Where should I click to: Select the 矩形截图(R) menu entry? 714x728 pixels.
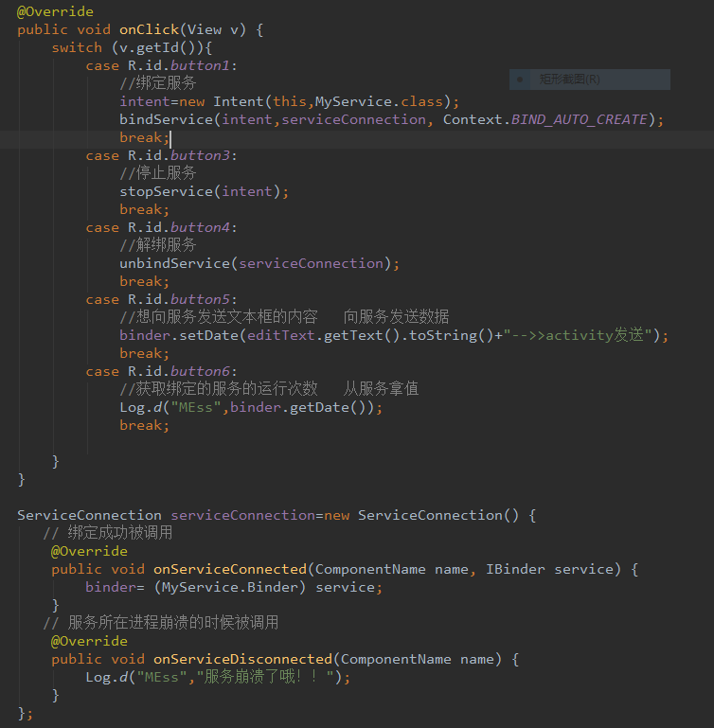click(569, 80)
